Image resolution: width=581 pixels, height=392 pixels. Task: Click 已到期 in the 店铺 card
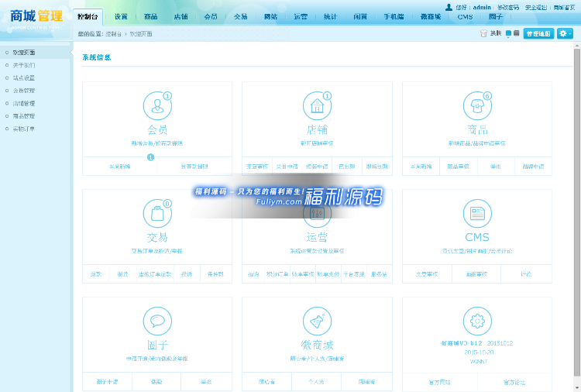[347, 167]
